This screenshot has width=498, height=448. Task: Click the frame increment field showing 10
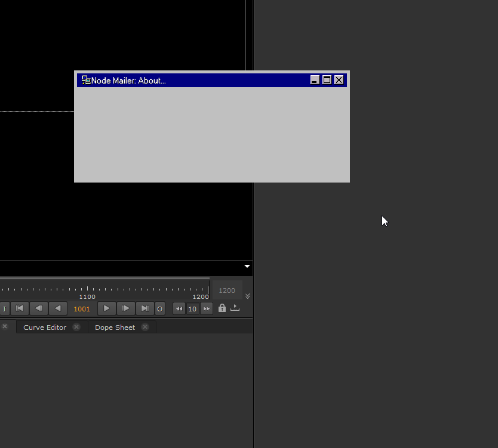192,308
